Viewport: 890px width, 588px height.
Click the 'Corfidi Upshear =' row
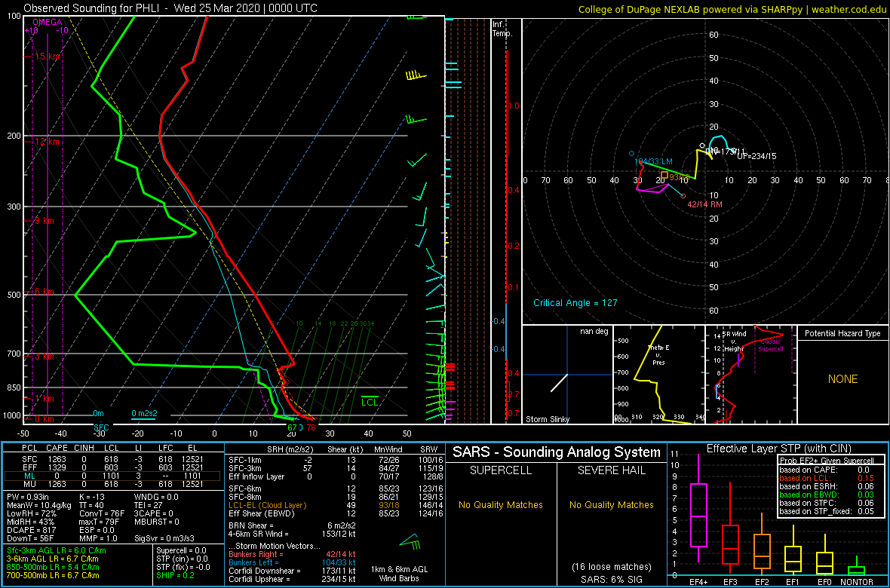click(x=293, y=578)
